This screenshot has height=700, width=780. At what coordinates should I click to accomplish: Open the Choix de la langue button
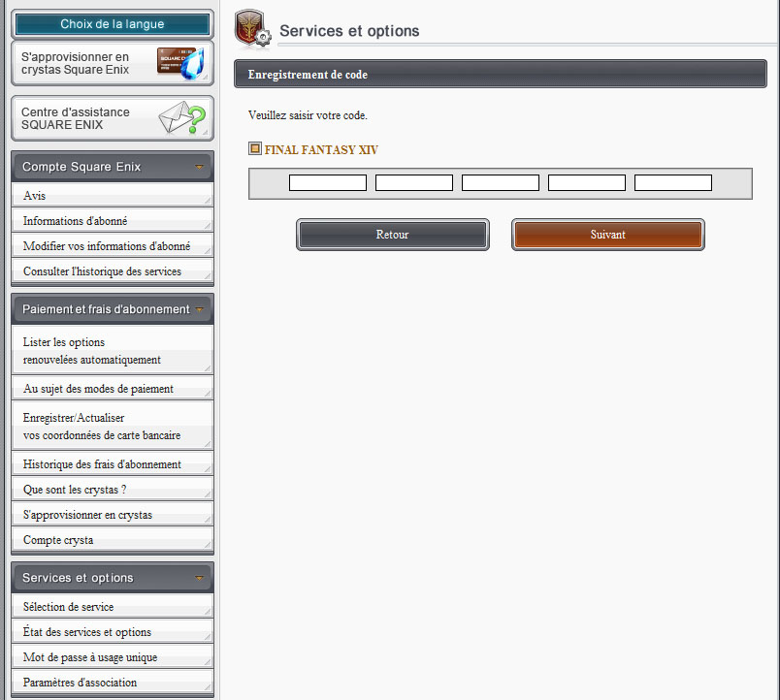(x=113, y=24)
